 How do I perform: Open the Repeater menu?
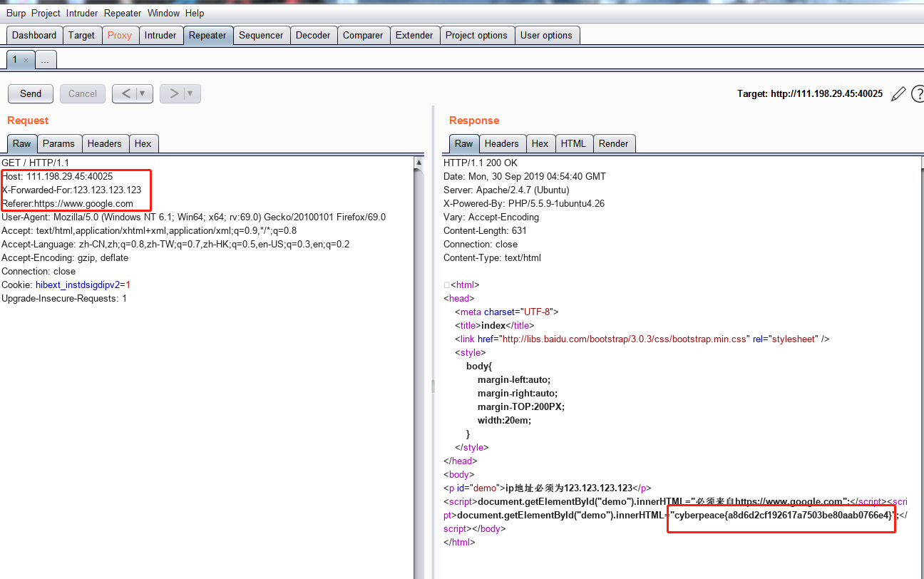122,13
